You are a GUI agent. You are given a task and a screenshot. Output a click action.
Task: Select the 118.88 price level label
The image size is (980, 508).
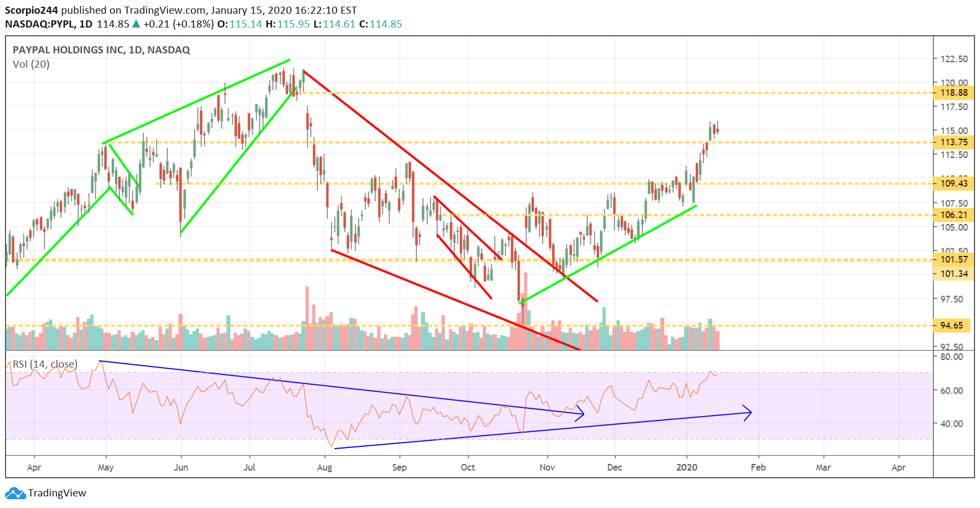click(x=954, y=93)
